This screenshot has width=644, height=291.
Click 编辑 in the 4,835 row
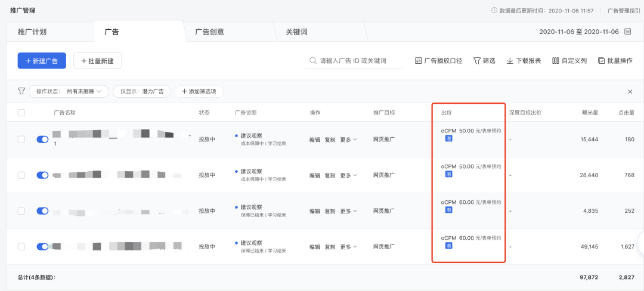[315, 211]
